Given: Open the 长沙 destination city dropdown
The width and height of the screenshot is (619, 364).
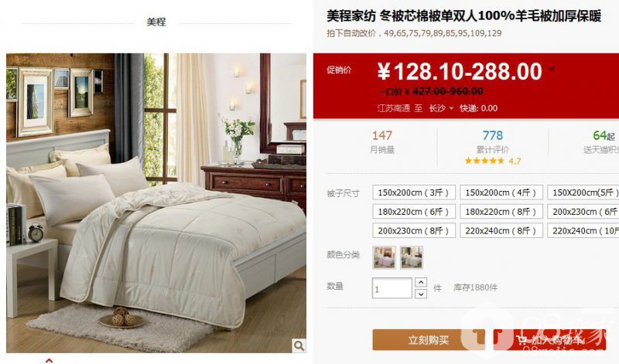Looking at the screenshot, I should pos(441,108).
